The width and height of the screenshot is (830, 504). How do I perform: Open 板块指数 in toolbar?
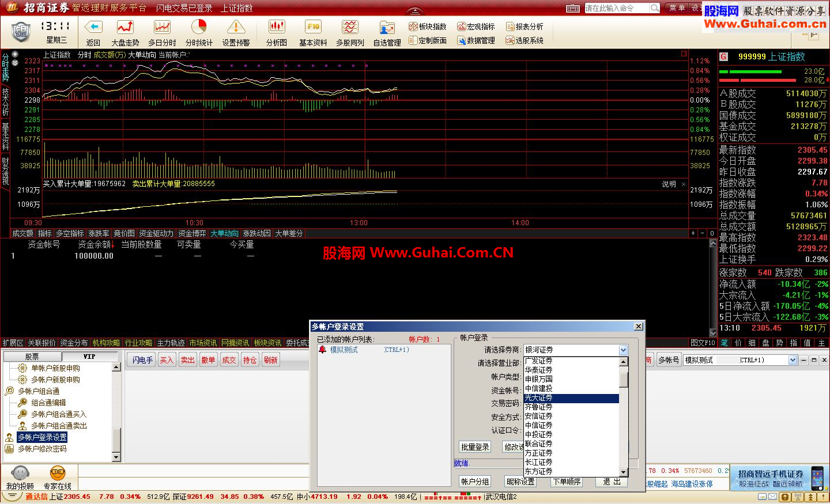coord(428,26)
